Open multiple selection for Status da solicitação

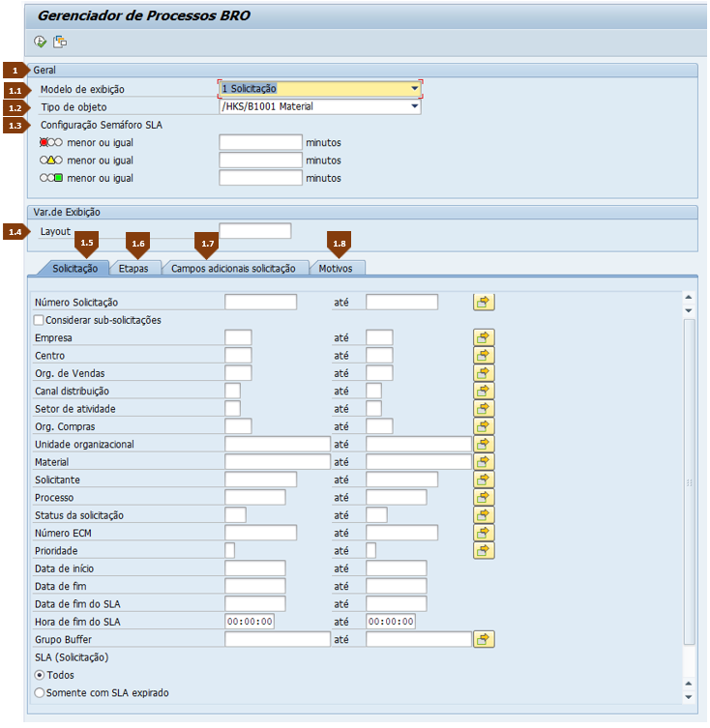pyautogui.click(x=484, y=515)
